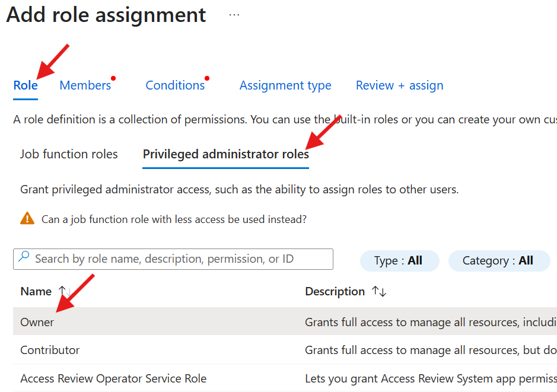557x392 pixels.
Task: Show Job function roles list
Action: 69,154
